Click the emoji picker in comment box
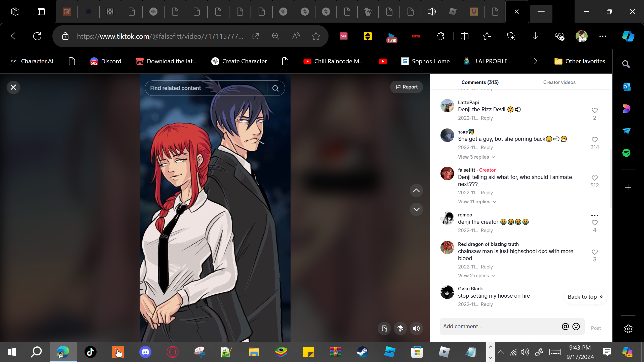 pos(576,326)
